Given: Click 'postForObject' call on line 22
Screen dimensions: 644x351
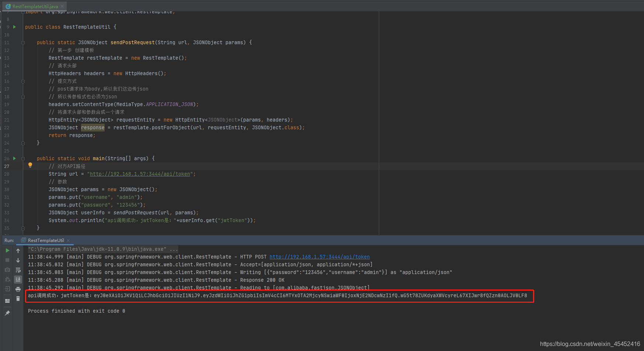Looking at the screenshot, I should pyautogui.click(x=171, y=127).
